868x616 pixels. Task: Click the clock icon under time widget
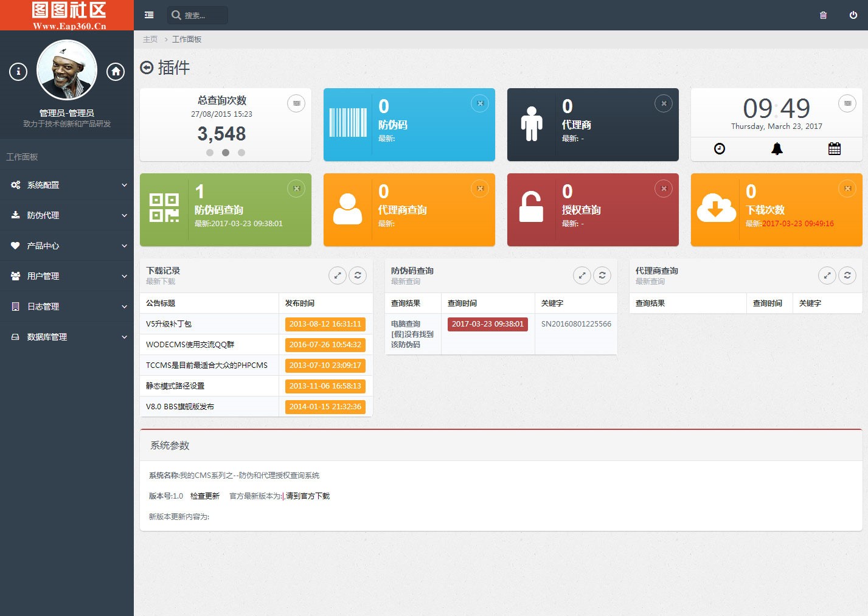click(720, 149)
